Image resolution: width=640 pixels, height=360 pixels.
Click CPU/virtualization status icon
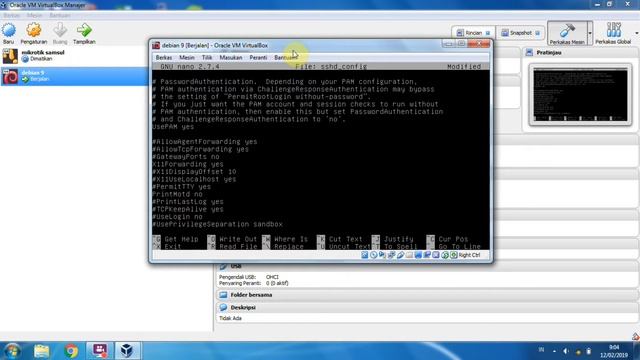[436, 255]
